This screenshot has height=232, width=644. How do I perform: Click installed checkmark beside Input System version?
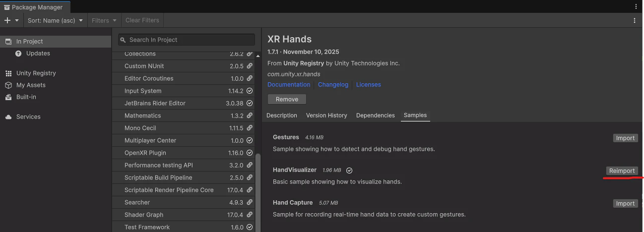(x=250, y=91)
